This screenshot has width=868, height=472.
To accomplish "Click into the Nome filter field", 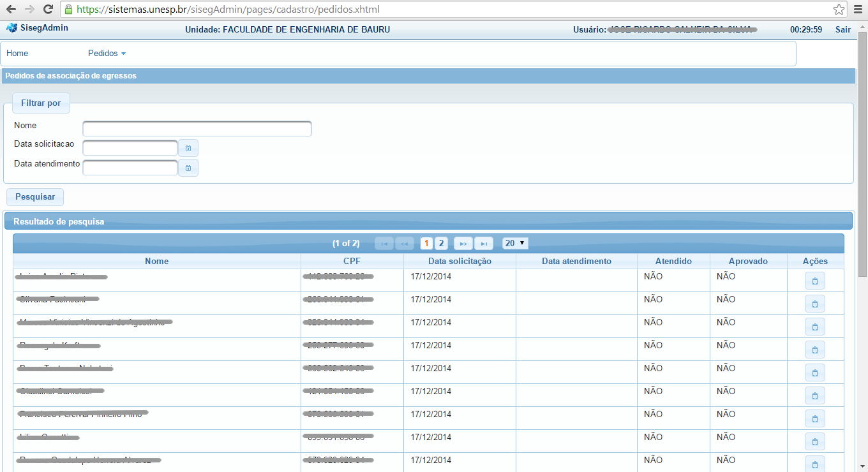I will 197,129.
